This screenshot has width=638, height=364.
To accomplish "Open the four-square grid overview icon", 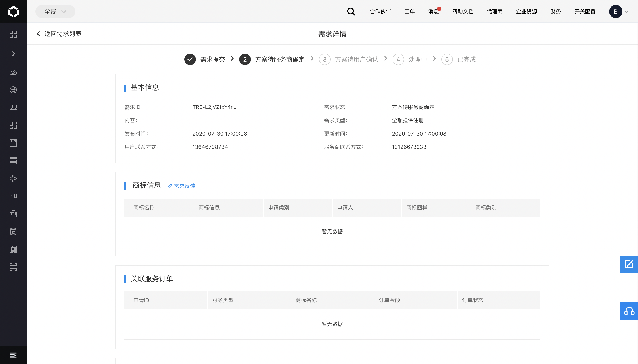I will point(13,34).
